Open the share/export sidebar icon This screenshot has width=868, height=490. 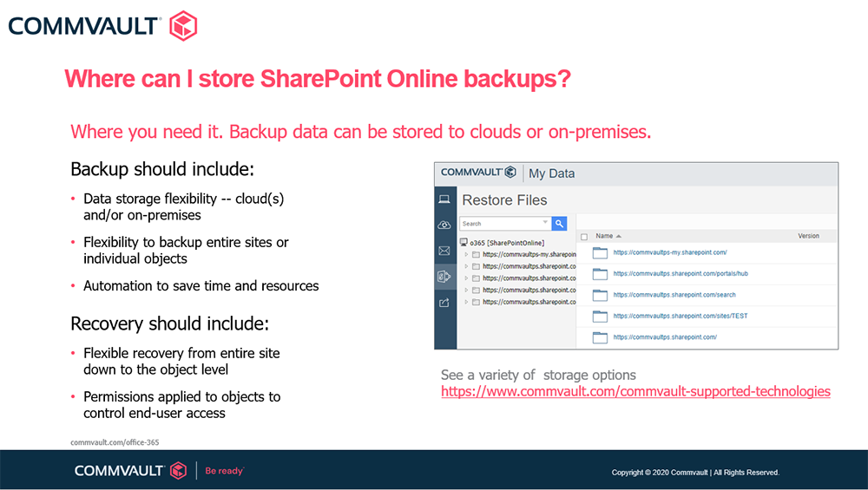pos(444,303)
